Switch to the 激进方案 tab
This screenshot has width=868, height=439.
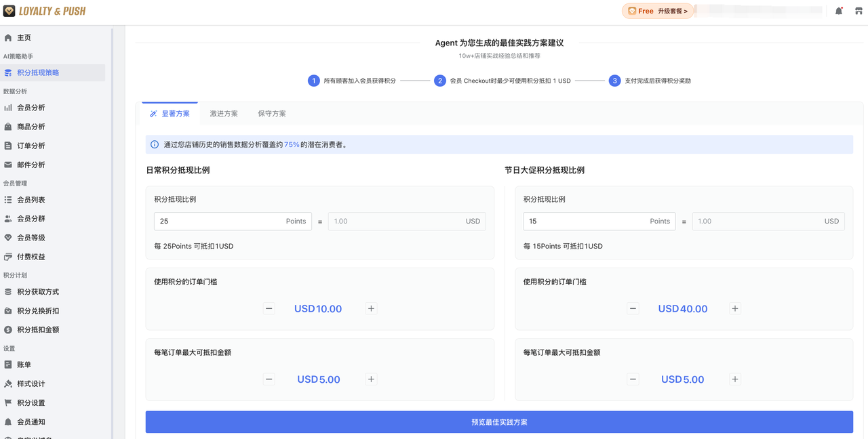point(224,113)
